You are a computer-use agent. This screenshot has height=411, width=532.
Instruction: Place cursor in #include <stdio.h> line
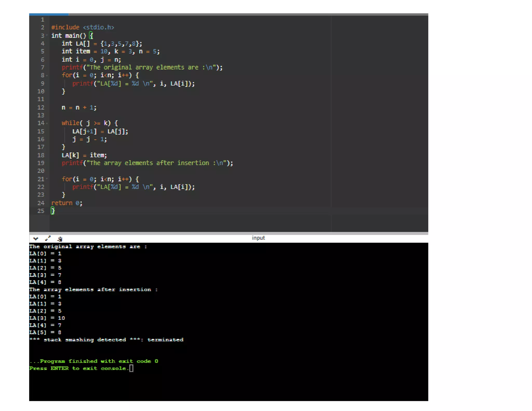(x=83, y=27)
